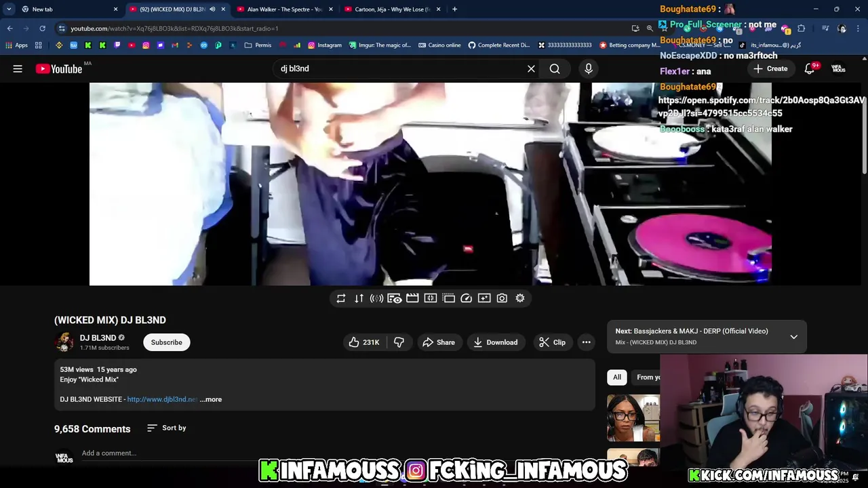868x488 pixels.
Task: Open the Chrome extensions puzzle icon
Action: pos(801,28)
